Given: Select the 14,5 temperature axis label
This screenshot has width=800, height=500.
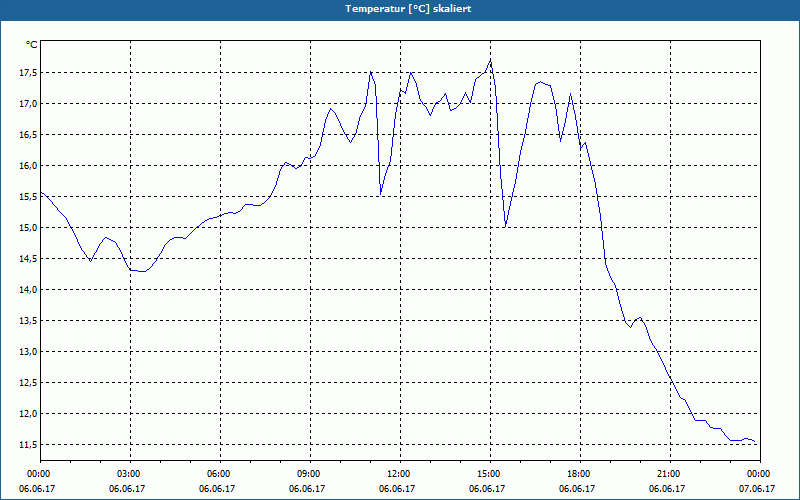Looking at the screenshot, I should pyautogui.click(x=28, y=259).
